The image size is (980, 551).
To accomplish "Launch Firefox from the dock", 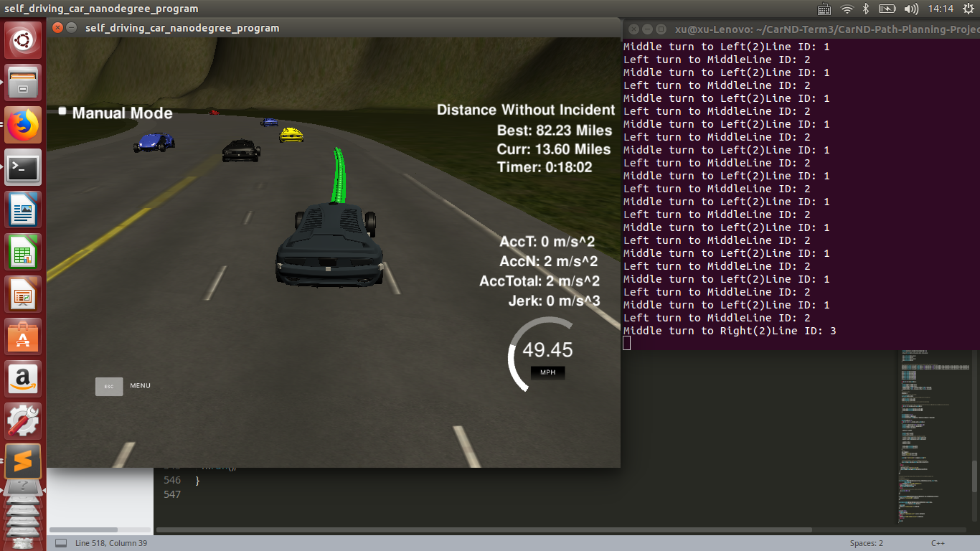I will coord(24,125).
